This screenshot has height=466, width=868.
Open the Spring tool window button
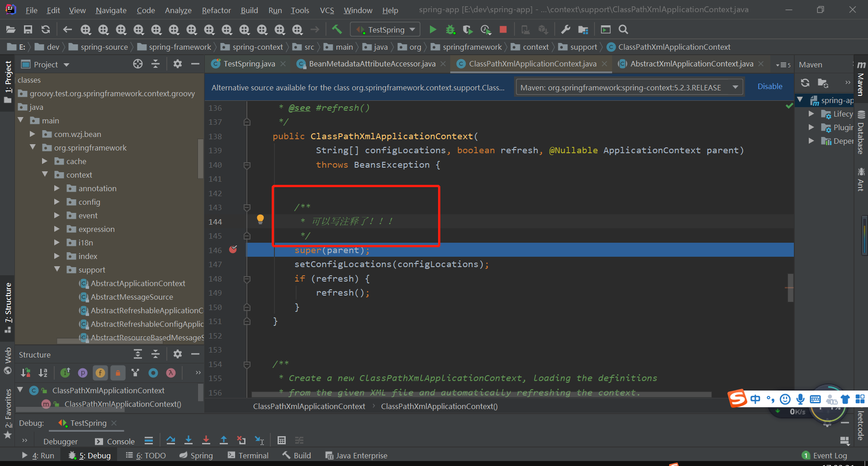pos(196,455)
